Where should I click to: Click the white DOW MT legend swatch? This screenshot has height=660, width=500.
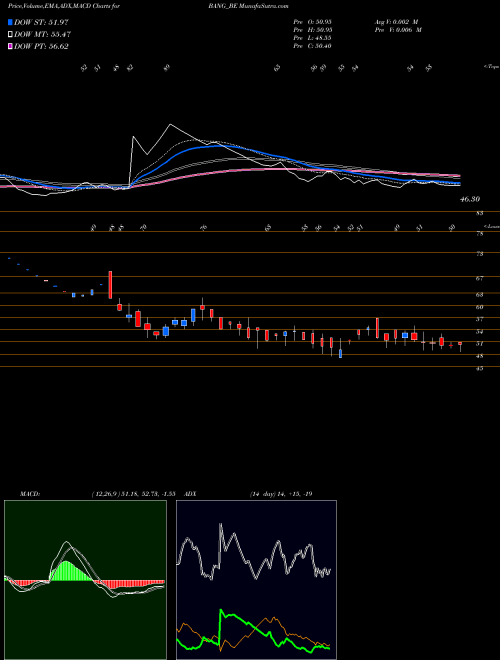point(11,35)
